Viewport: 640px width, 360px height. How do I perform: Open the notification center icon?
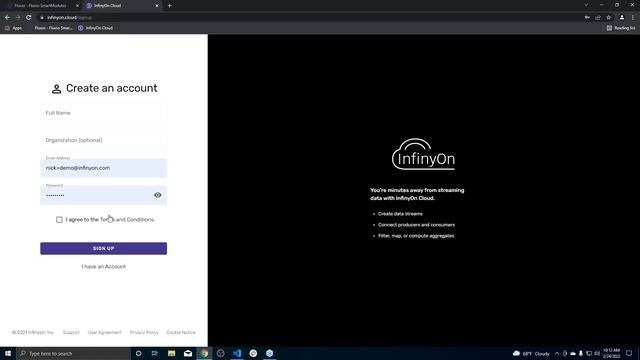pyautogui.click(x=629, y=353)
